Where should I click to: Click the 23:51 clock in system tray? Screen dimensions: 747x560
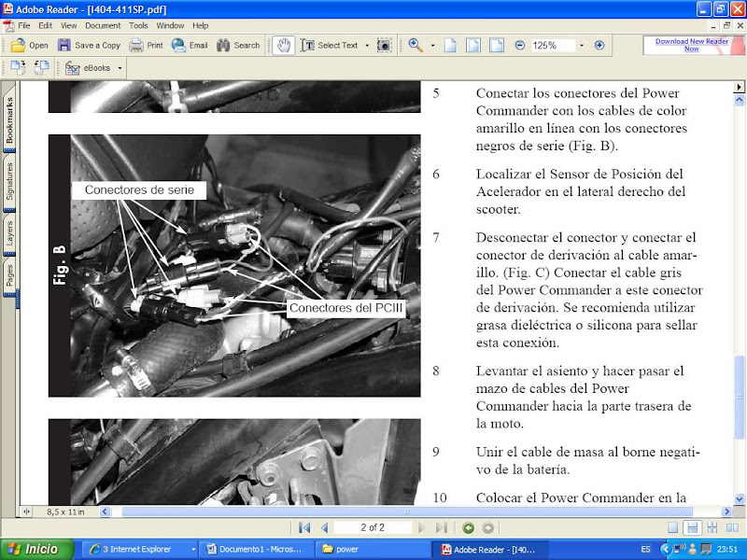(x=726, y=549)
